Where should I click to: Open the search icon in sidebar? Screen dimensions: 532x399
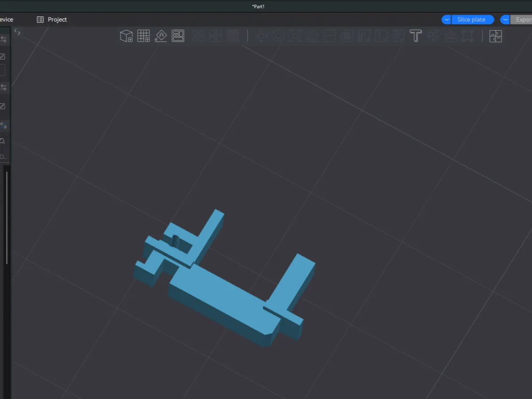[3, 141]
